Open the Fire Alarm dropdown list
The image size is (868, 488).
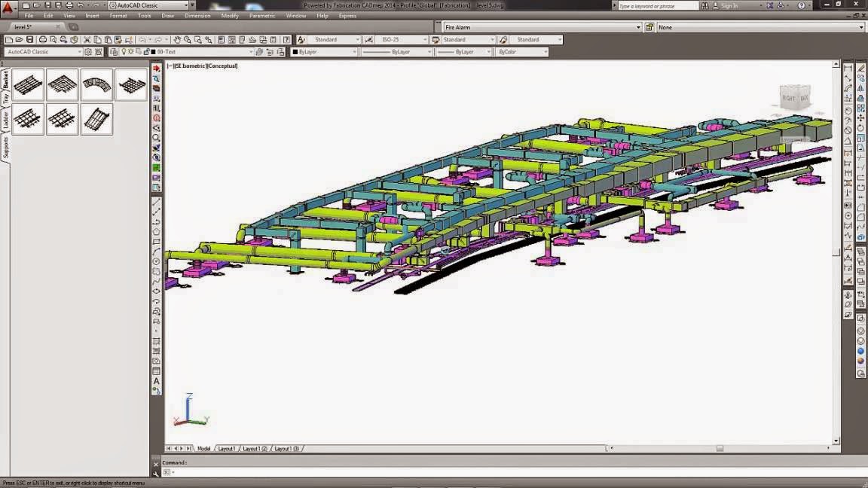pos(542,27)
